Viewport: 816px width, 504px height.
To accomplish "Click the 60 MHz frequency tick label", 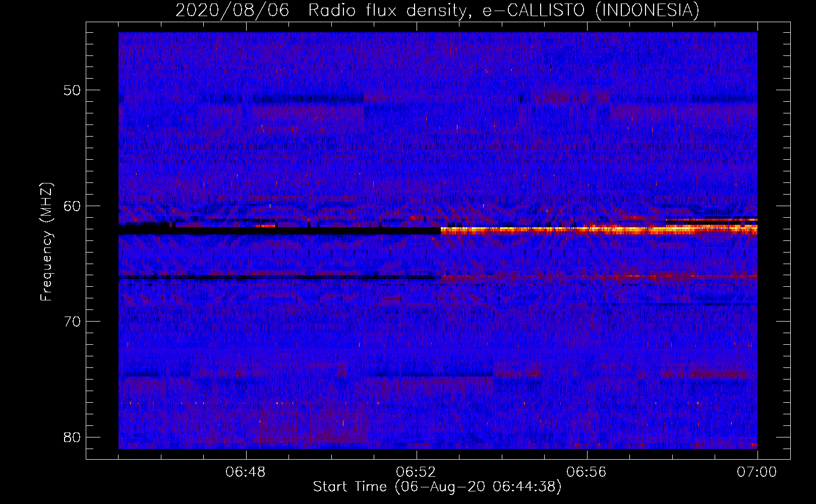I will tap(73, 206).
